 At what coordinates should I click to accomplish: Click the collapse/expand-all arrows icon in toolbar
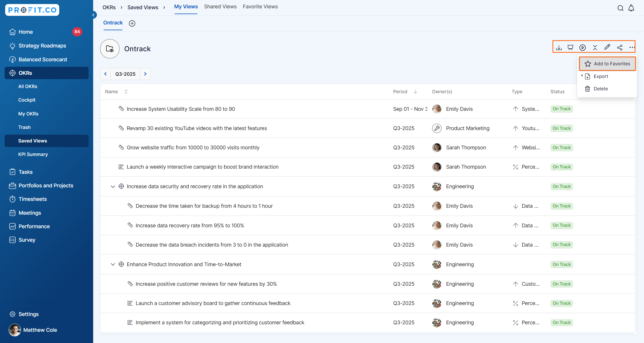coord(595,47)
